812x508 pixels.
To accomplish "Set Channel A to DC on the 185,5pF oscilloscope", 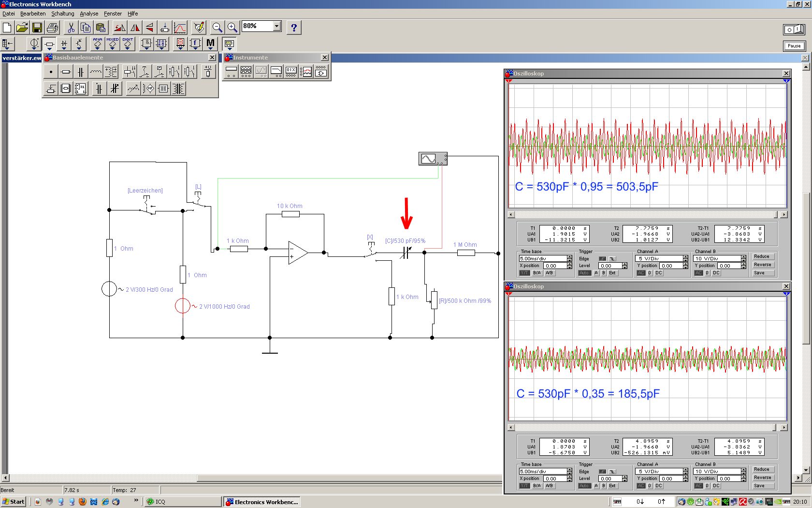I will click(x=659, y=486).
